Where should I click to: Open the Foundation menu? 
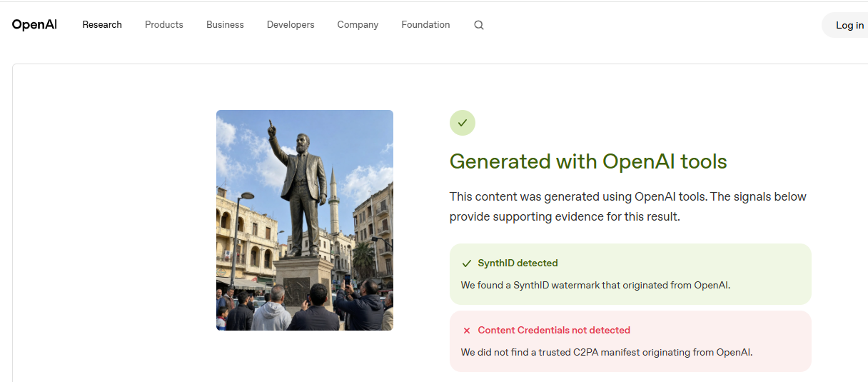pyautogui.click(x=425, y=25)
